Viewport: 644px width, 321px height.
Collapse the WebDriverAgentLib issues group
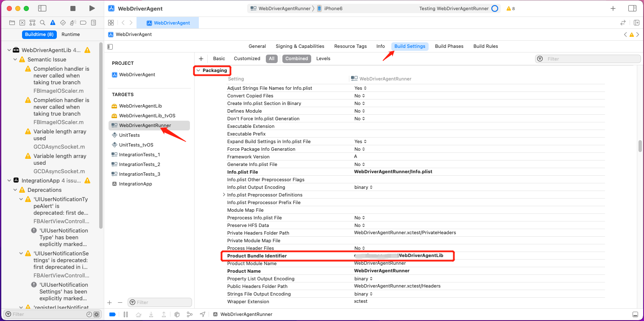pyautogui.click(x=9, y=50)
